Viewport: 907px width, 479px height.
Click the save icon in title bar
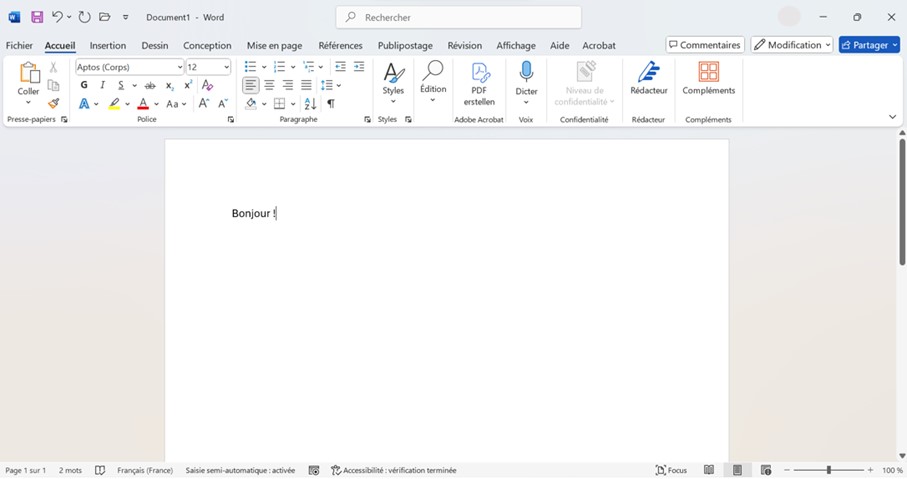tap(37, 17)
